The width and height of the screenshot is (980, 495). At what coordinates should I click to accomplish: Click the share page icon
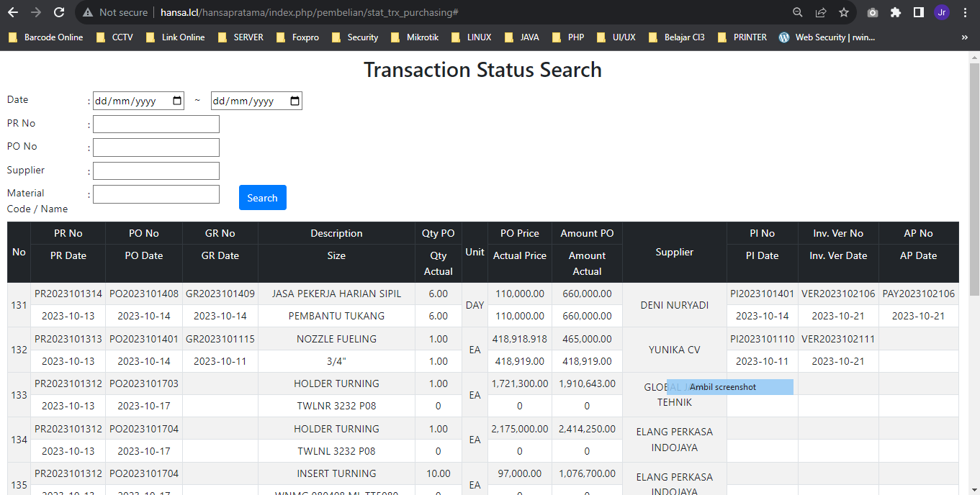coord(821,12)
